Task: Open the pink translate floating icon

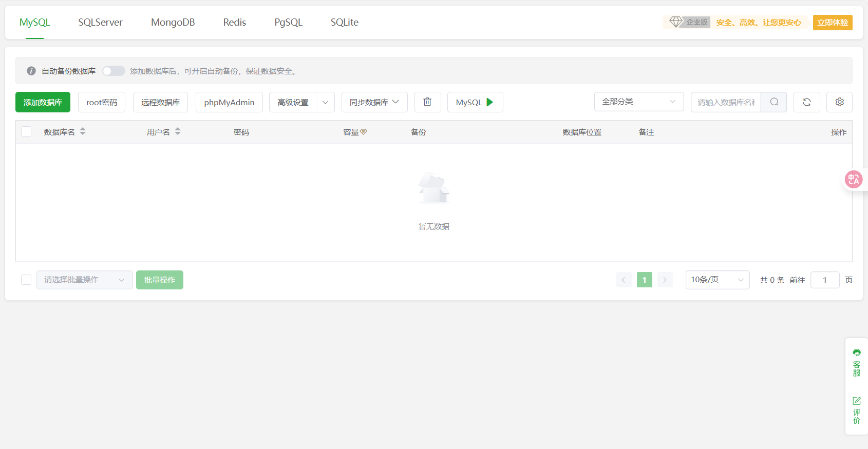Action: coord(853,180)
